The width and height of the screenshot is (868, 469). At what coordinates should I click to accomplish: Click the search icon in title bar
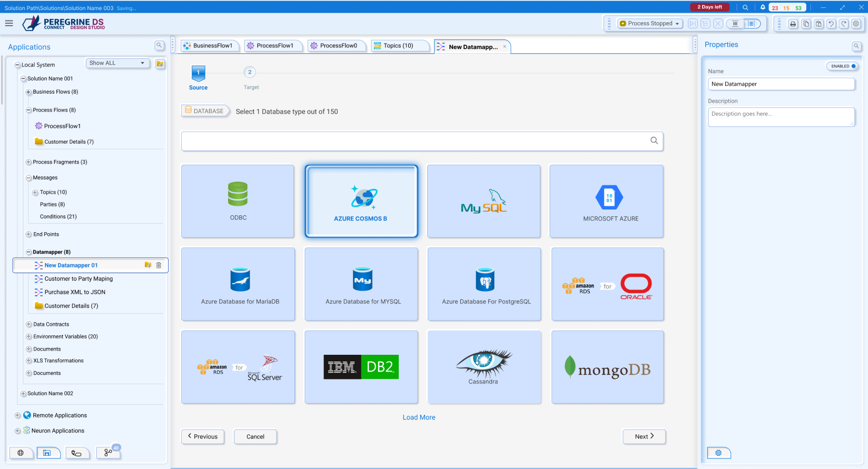745,7
